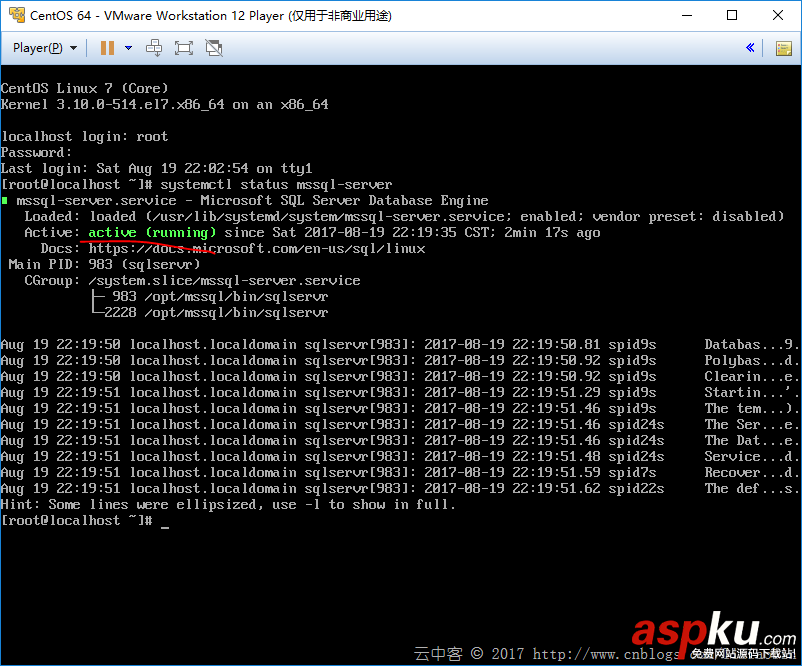
Task: Collapse the toolbar with double chevron
Action: [x=750, y=48]
